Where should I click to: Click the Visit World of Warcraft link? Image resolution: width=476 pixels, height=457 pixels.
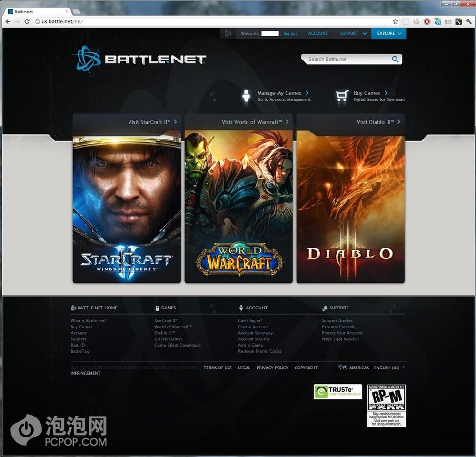tap(255, 122)
